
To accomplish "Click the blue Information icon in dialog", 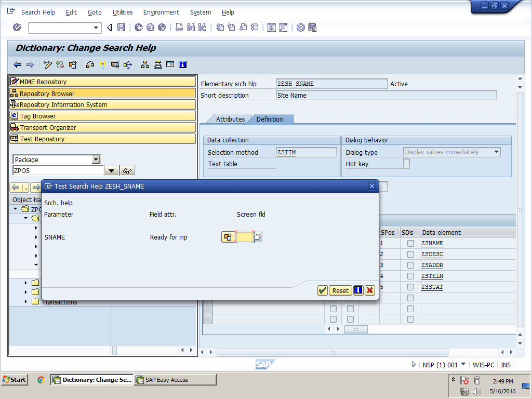I will pos(358,290).
